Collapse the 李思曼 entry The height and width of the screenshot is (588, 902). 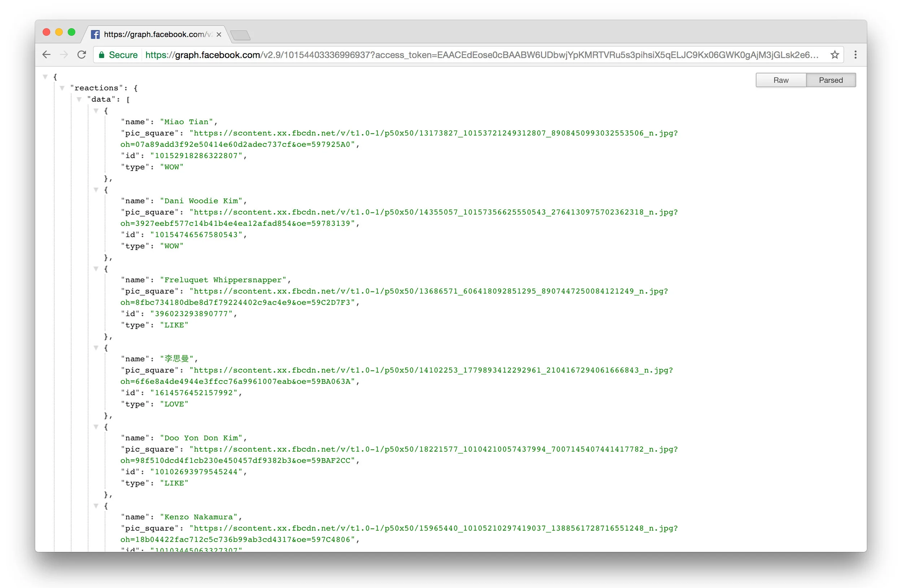click(x=96, y=348)
